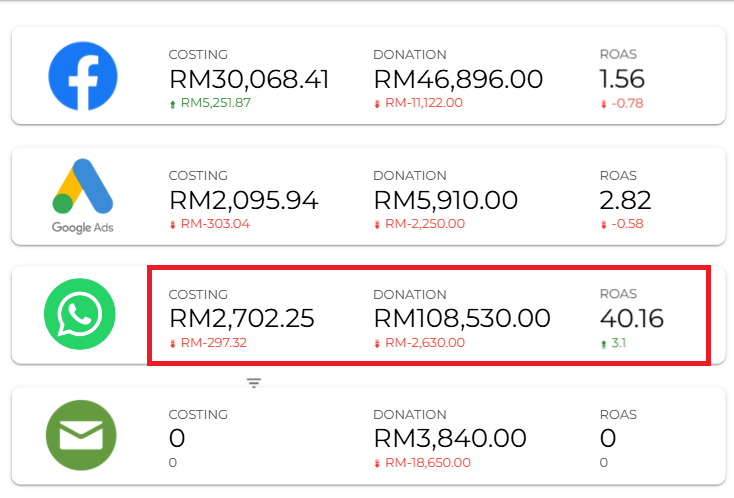
Task: Click the green email envelope icon
Action: tap(81, 435)
